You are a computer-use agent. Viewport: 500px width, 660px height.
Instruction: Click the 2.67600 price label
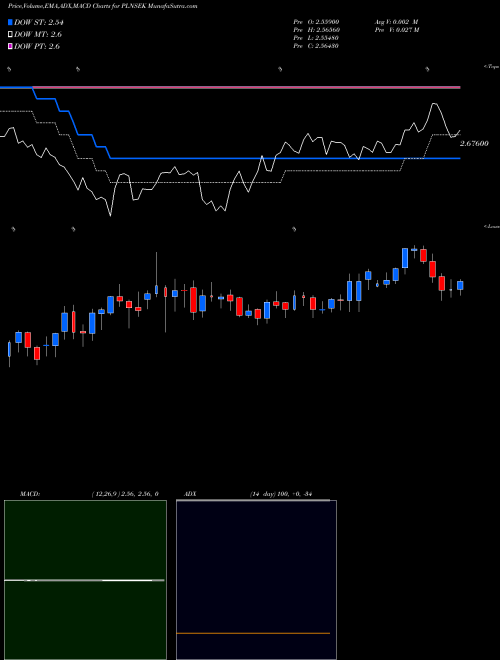[x=474, y=144]
